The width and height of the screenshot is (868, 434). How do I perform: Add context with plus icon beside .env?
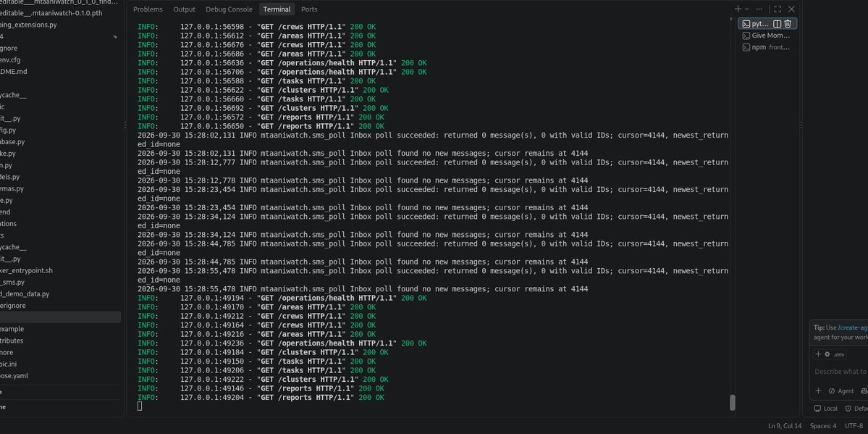coord(818,354)
